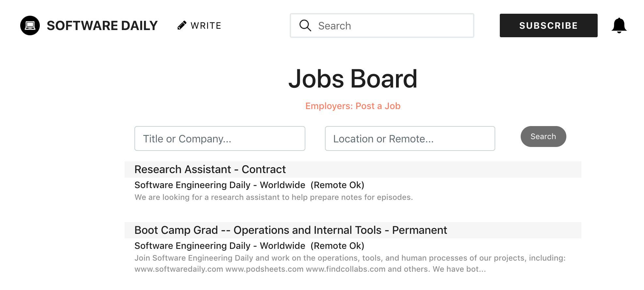The height and width of the screenshot is (290, 644).
Task: Open the Boot Camp Grad Operations job listing
Action: (291, 230)
